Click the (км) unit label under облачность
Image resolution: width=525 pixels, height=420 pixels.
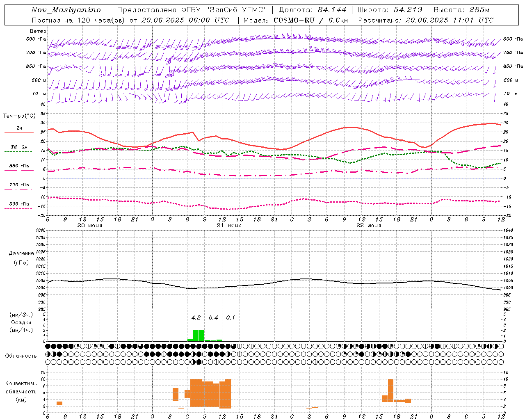[21, 399]
